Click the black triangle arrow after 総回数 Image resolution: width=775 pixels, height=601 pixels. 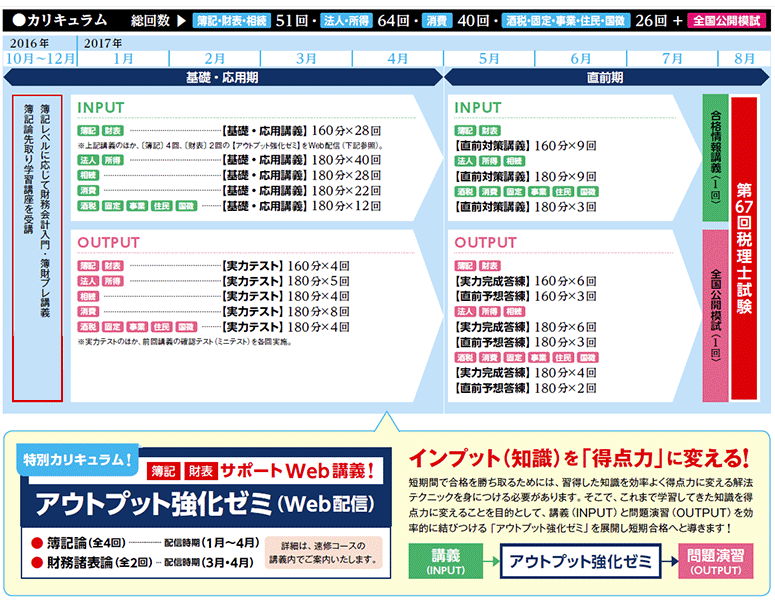click(x=181, y=19)
